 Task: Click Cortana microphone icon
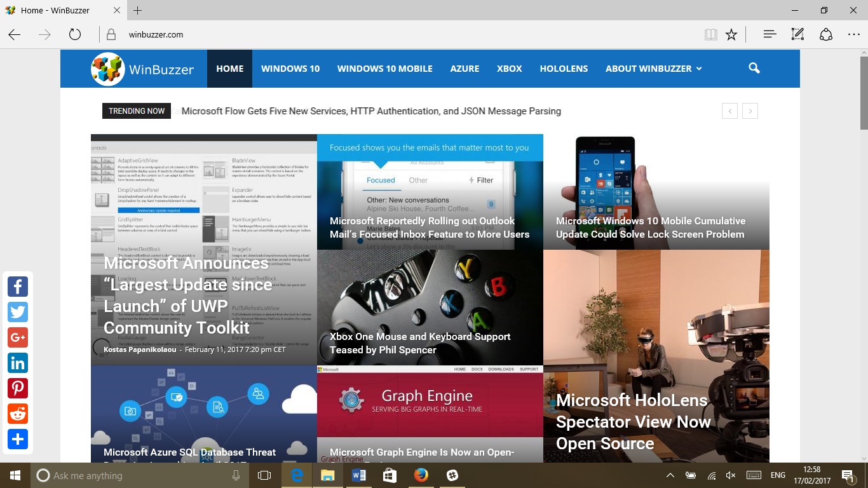click(x=236, y=475)
